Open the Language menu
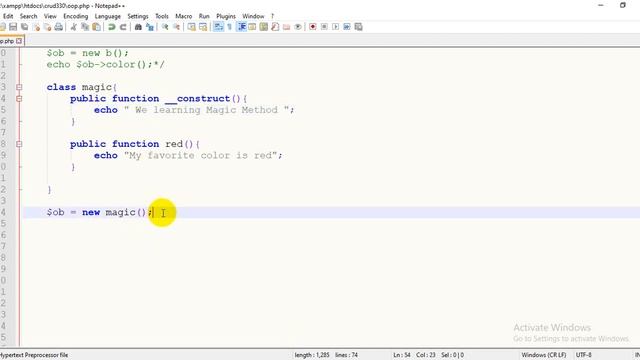The image size is (640, 360). click(108, 16)
